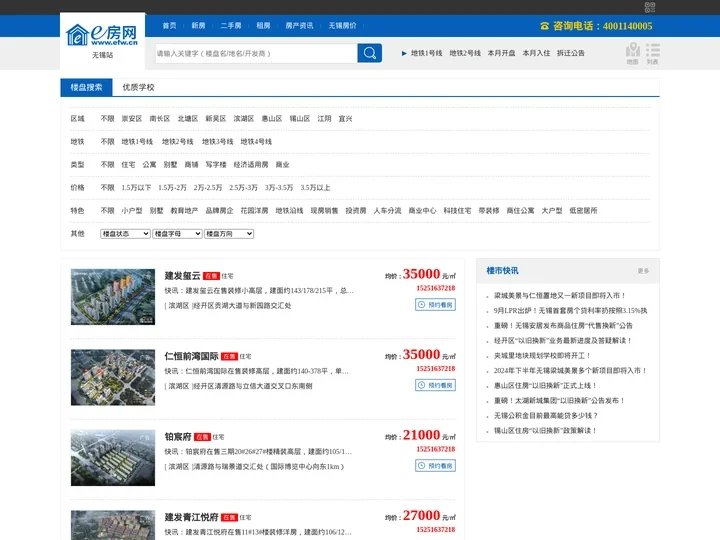The image size is (720, 540).
Task: Click the 本月入住 quick link
Action: point(536,53)
